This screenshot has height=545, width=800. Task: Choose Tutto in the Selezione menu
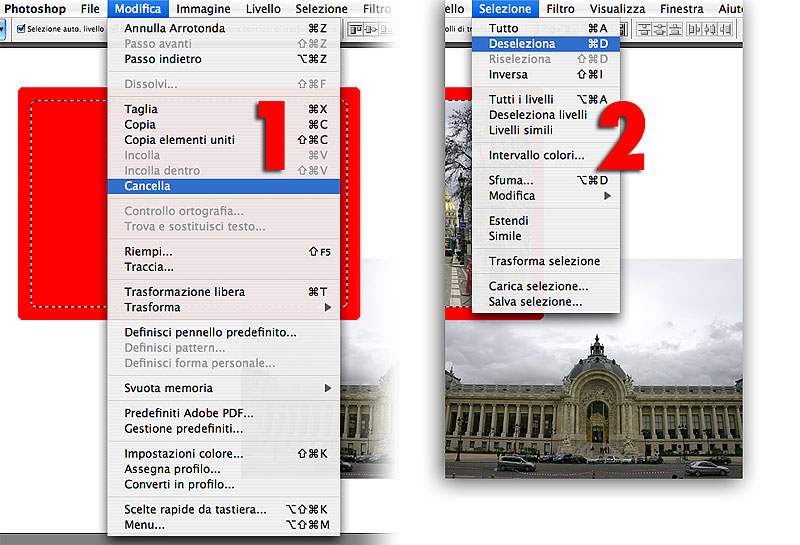(x=546, y=28)
